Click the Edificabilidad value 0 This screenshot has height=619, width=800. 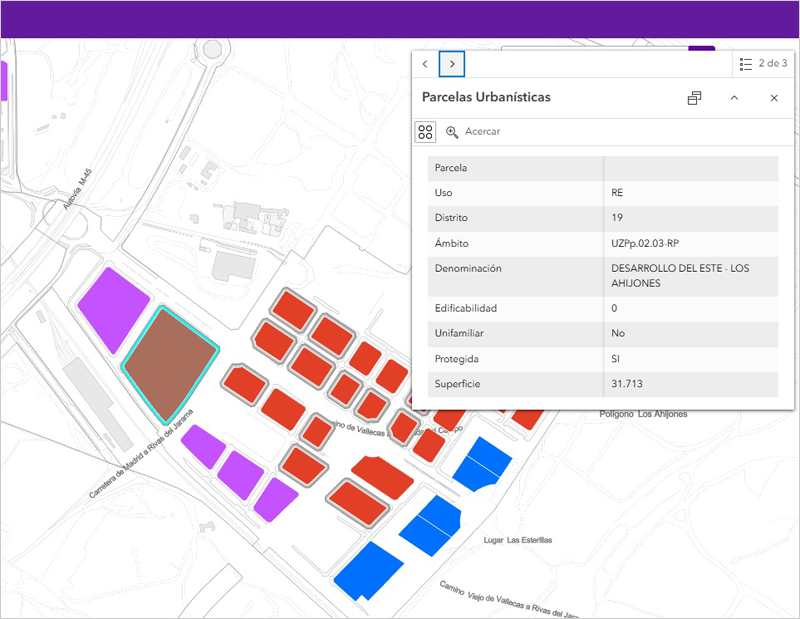point(614,308)
